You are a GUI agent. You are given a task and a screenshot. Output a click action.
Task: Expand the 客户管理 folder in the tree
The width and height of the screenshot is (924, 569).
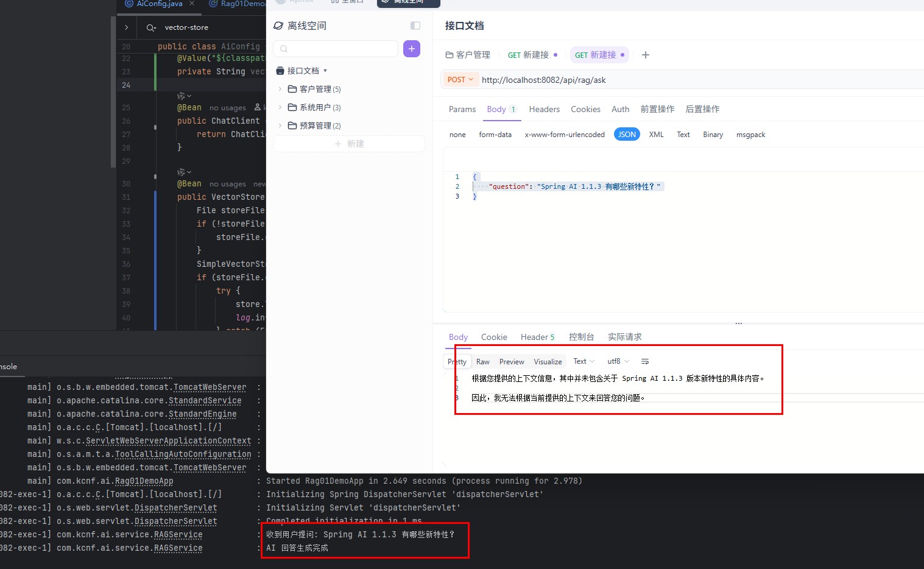pos(280,89)
